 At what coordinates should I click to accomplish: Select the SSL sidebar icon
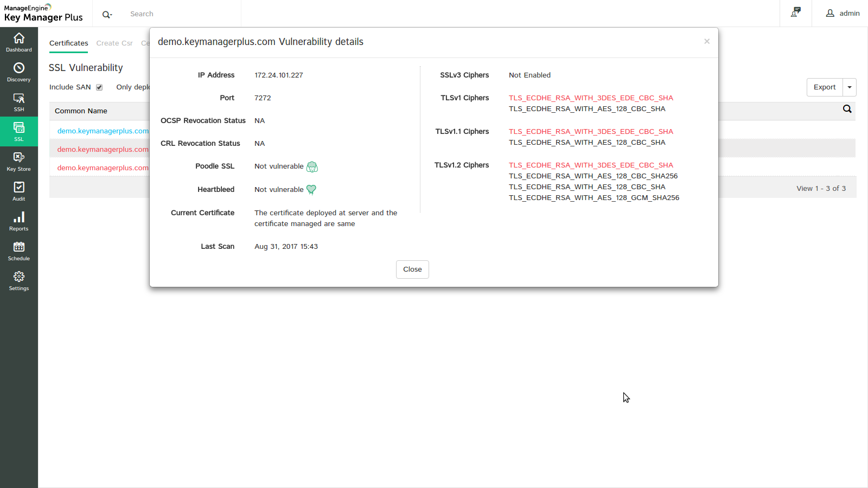coord(19,131)
